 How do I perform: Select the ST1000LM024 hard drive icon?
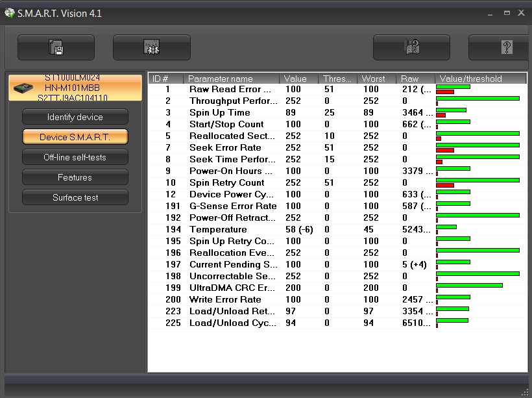click(23, 88)
